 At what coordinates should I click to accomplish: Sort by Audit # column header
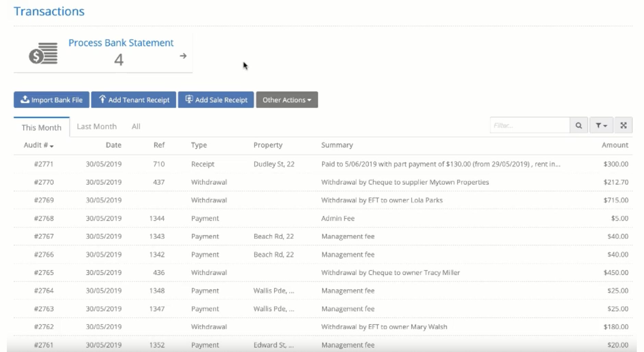38,145
